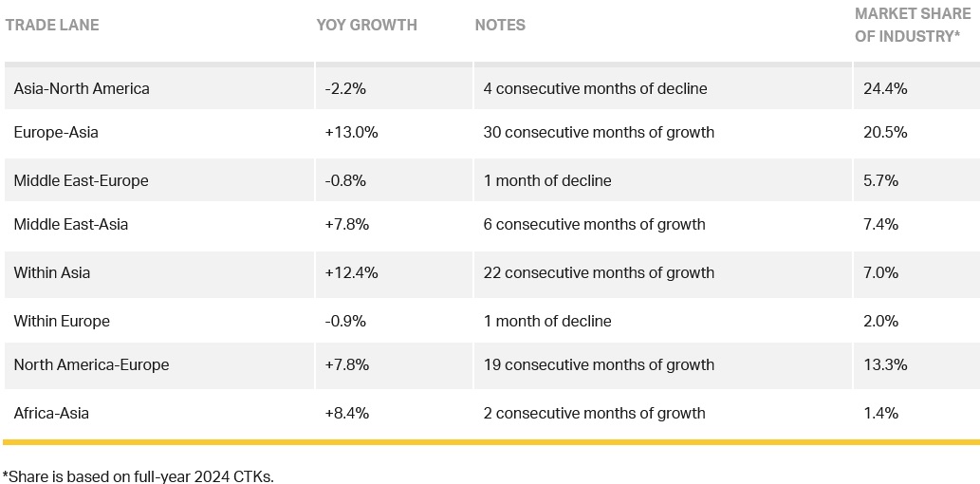Select the 13.3% market share cell
The height and width of the screenshot is (484, 980).
(x=885, y=364)
